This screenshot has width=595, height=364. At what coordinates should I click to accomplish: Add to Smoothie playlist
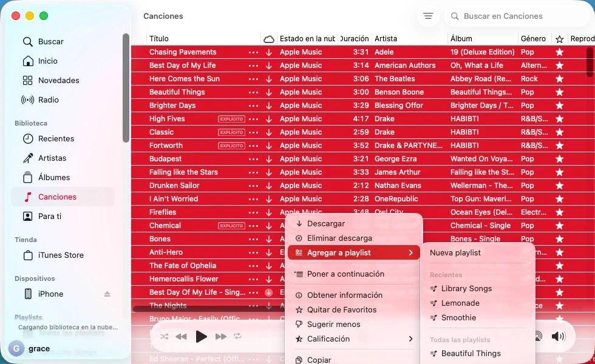[478, 318]
